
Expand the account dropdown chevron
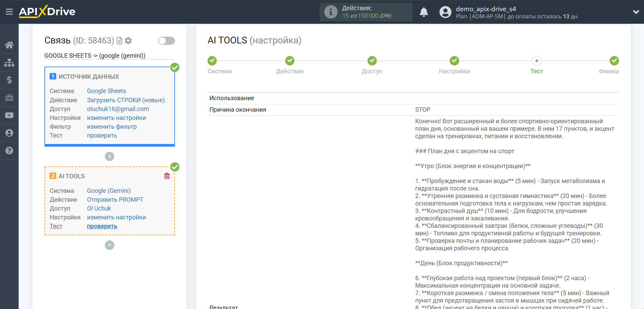tap(636, 12)
